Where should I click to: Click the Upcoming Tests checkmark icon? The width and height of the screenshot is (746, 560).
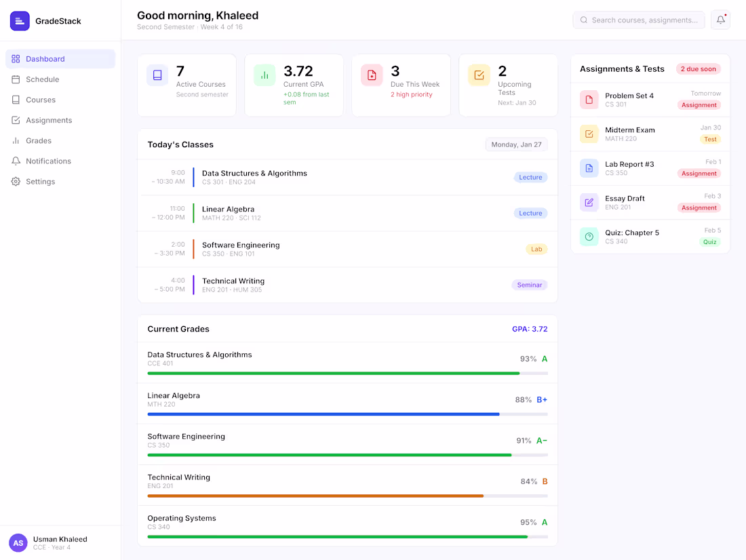(x=479, y=75)
